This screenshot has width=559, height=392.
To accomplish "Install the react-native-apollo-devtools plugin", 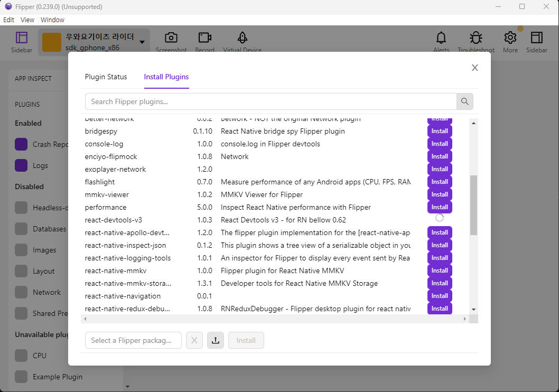I will tap(440, 232).
